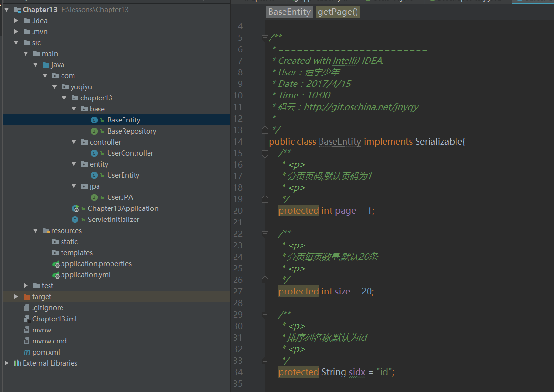Collapse the jpa package arrow

tap(74, 186)
